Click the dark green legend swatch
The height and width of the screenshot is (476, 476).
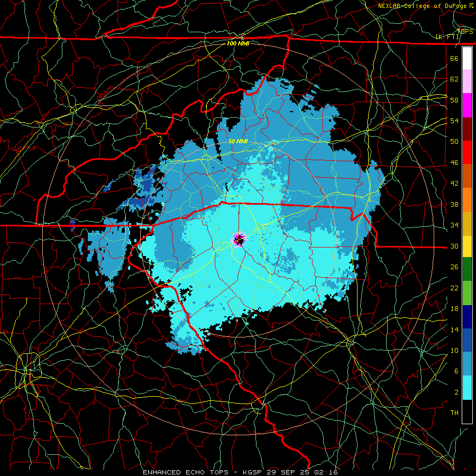[467, 269]
